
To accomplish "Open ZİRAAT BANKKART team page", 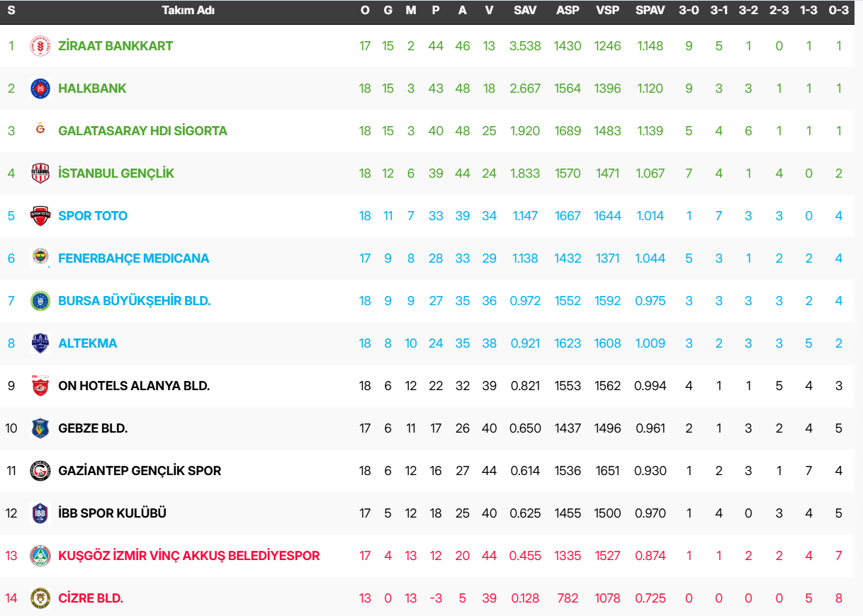I will click(x=115, y=46).
